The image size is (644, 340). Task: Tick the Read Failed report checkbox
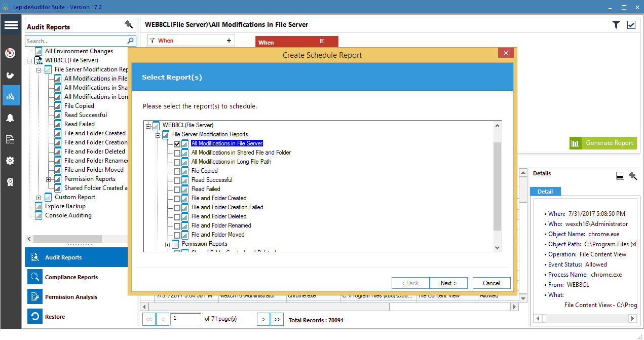(177, 190)
